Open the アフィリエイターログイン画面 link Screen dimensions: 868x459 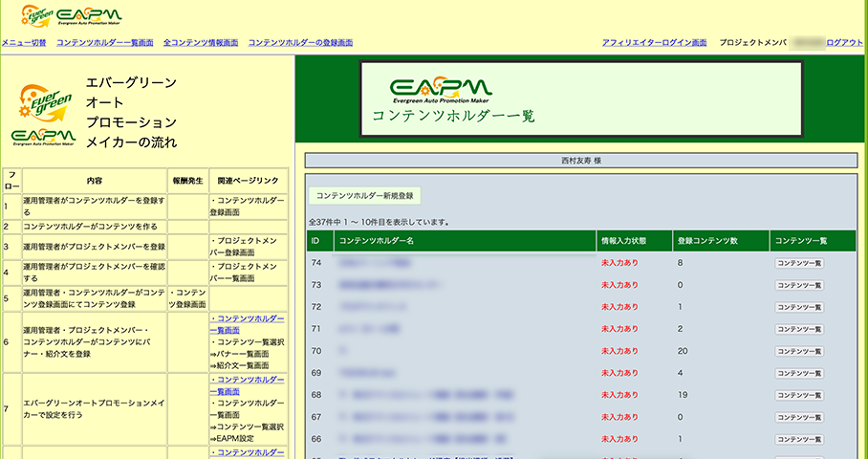[655, 43]
